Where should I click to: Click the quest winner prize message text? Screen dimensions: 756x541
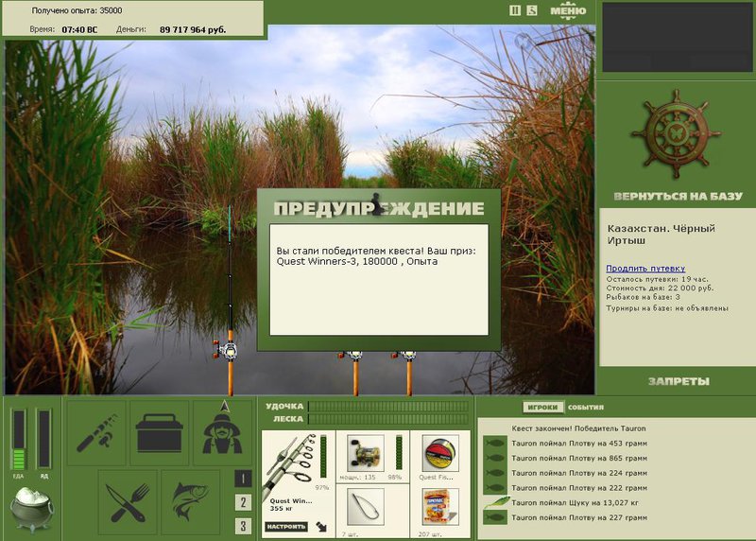point(375,256)
